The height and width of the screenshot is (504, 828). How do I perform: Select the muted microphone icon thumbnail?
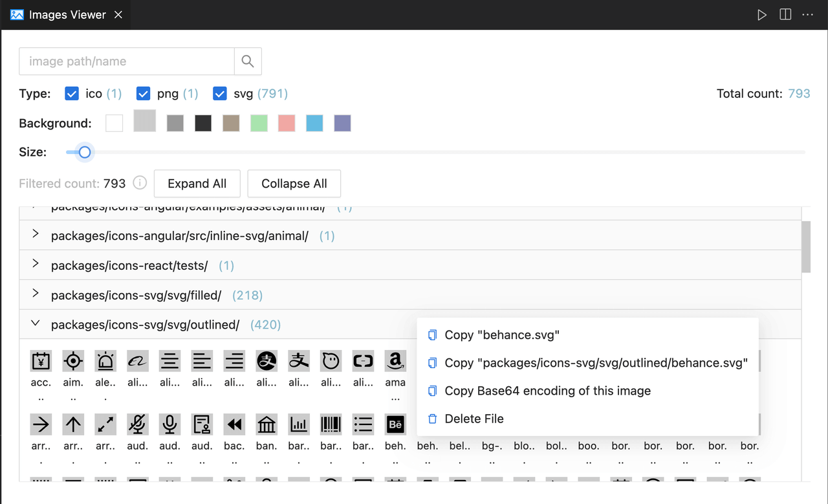click(x=138, y=424)
